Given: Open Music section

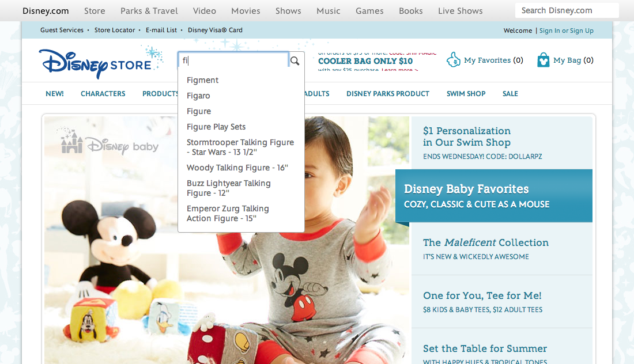Looking at the screenshot, I should tap(329, 11).
